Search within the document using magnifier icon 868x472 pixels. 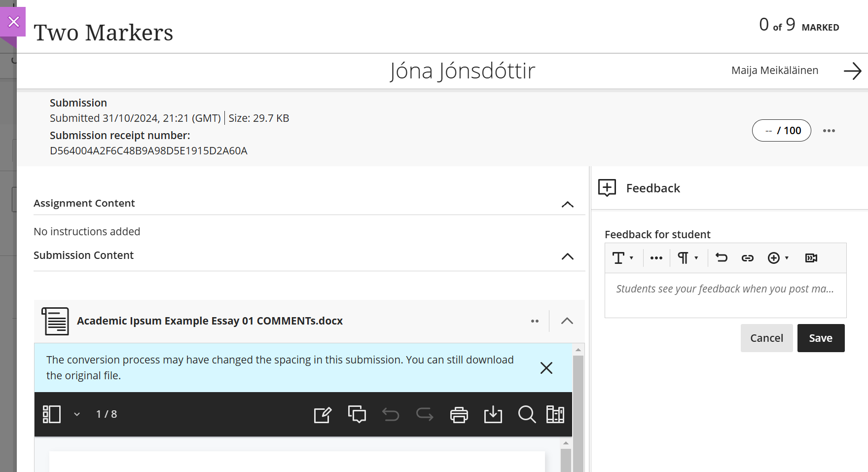[x=526, y=415]
